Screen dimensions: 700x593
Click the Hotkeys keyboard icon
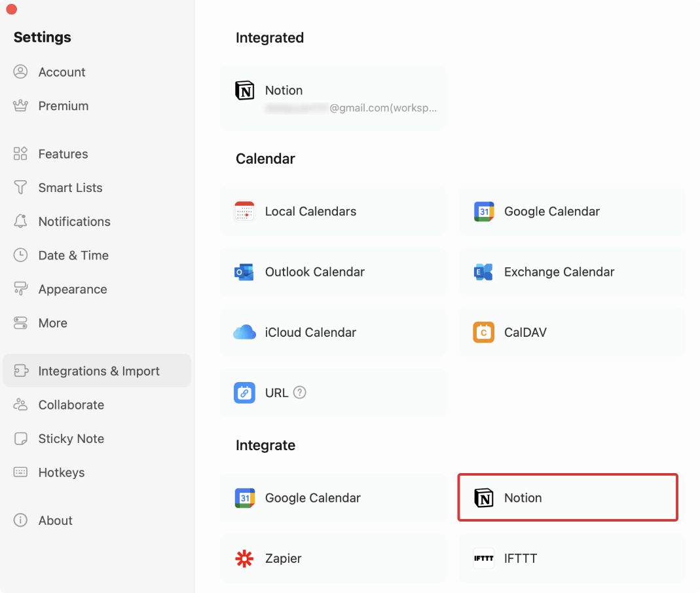(21, 472)
